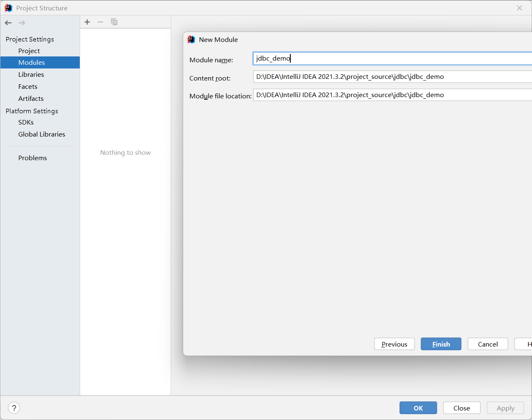Click the forward navigation arrow
Image resolution: width=532 pixels, height=420 pixels.
tap(22, 23)
